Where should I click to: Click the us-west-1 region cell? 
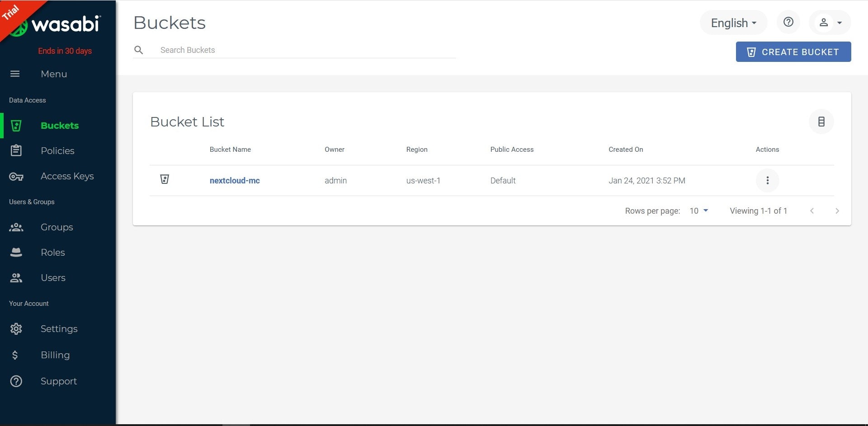423,181
